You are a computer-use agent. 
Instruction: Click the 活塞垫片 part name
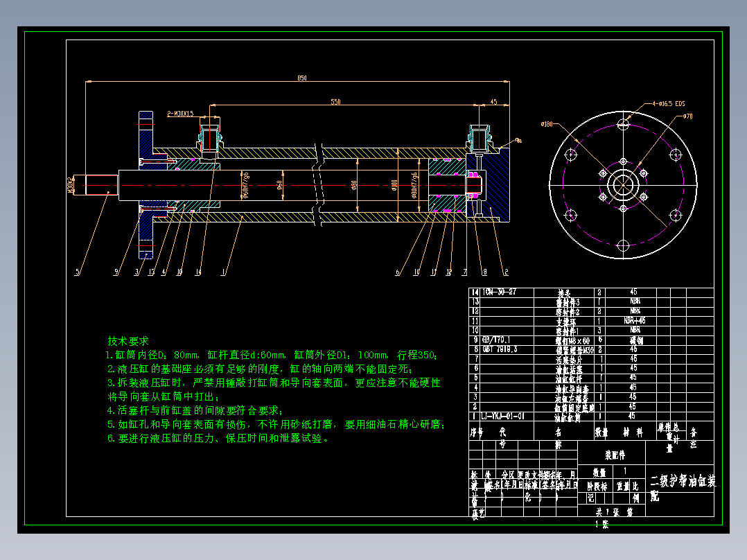(568, 360)
